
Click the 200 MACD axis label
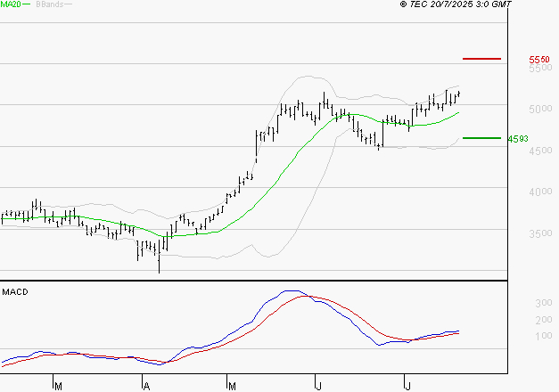click(544, 320)
